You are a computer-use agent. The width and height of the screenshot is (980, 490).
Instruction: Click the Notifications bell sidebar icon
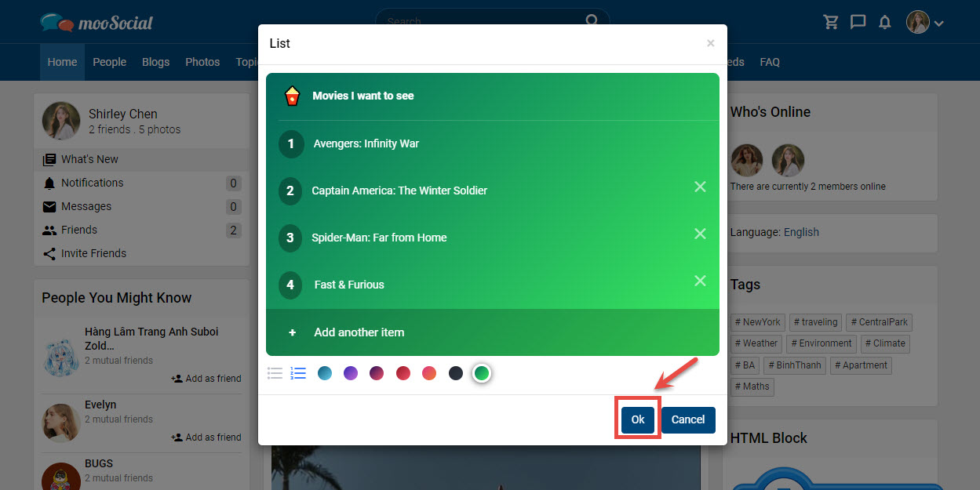[x=49, y=183]
